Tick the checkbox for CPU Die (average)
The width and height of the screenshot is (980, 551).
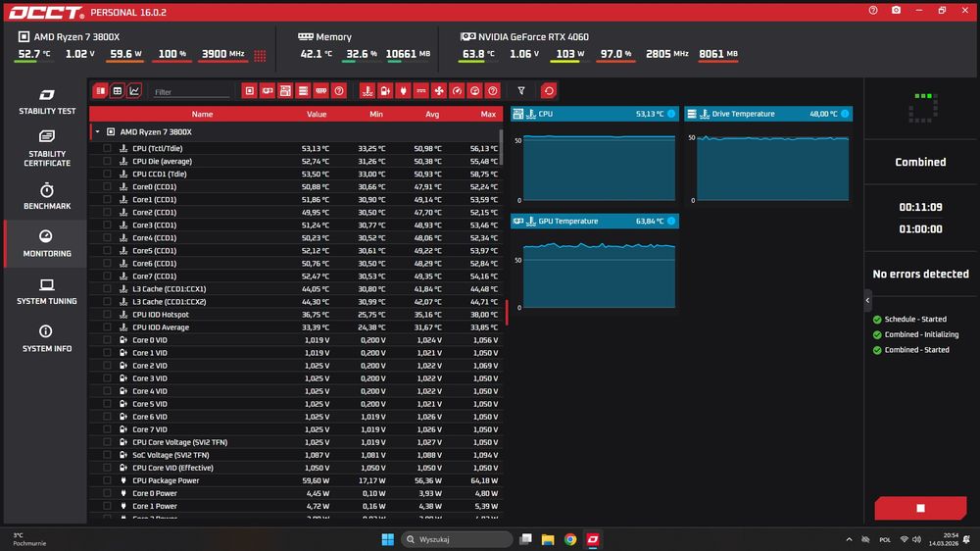[107, 162]
